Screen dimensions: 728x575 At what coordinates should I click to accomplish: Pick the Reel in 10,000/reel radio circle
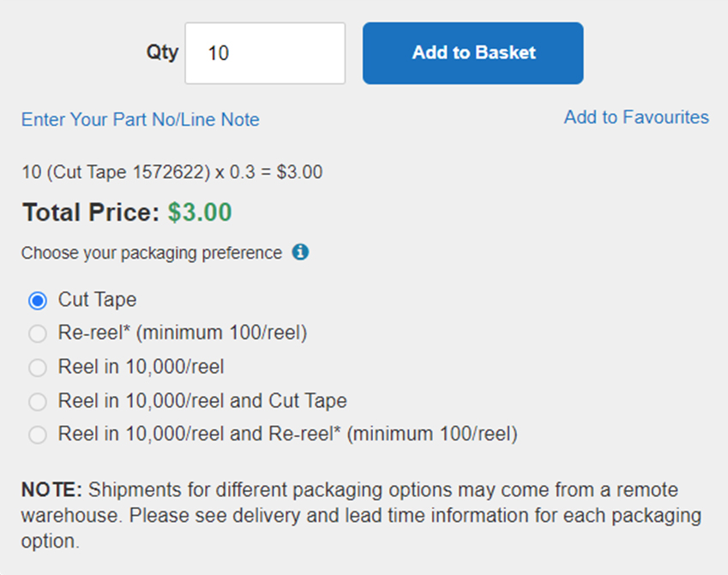(38, 368)
